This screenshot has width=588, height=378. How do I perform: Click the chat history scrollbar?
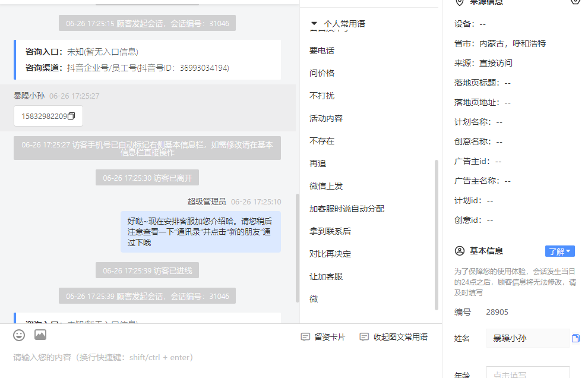pyautogui.click(x=298, y=248)
